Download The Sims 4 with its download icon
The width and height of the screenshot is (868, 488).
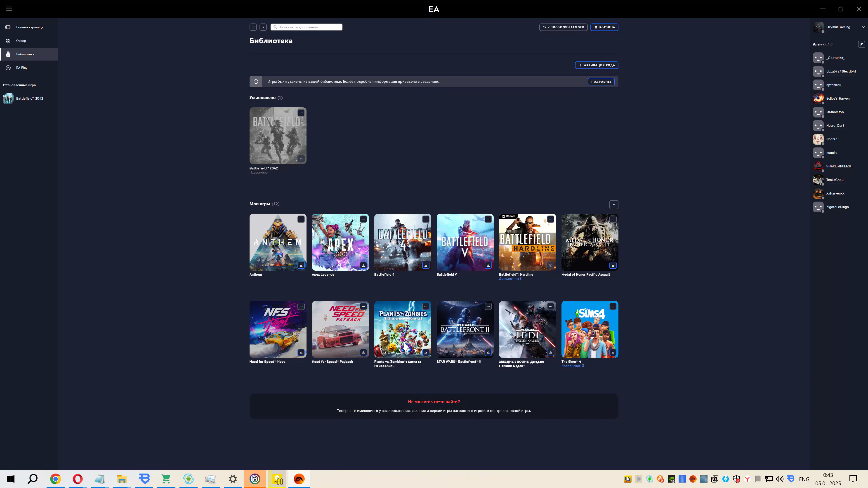(x=613, y=352)
